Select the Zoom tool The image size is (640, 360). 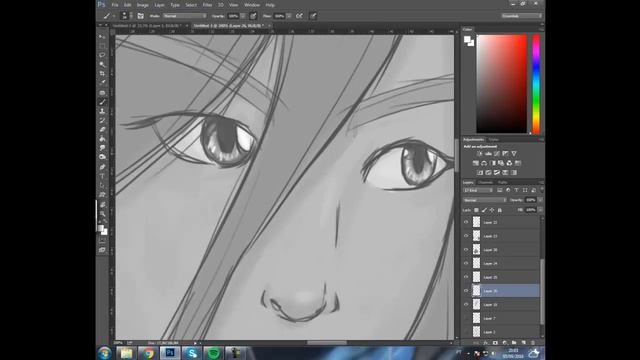102,213
